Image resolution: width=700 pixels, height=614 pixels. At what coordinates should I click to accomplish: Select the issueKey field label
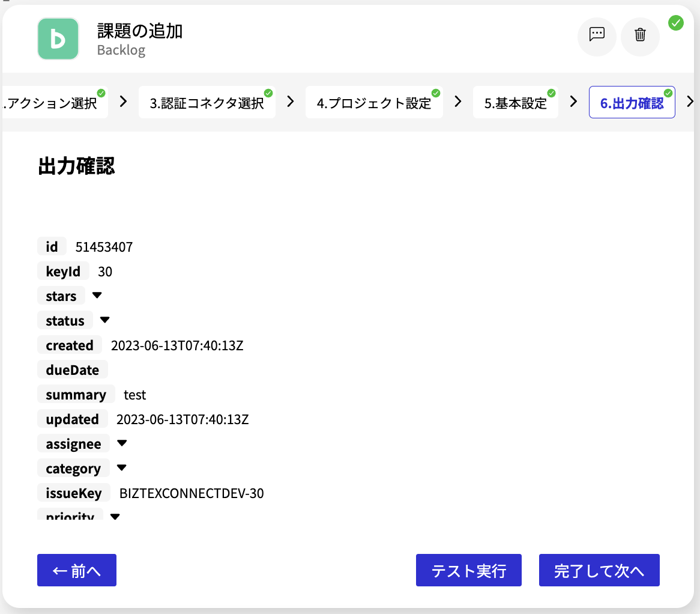[74, 493]
